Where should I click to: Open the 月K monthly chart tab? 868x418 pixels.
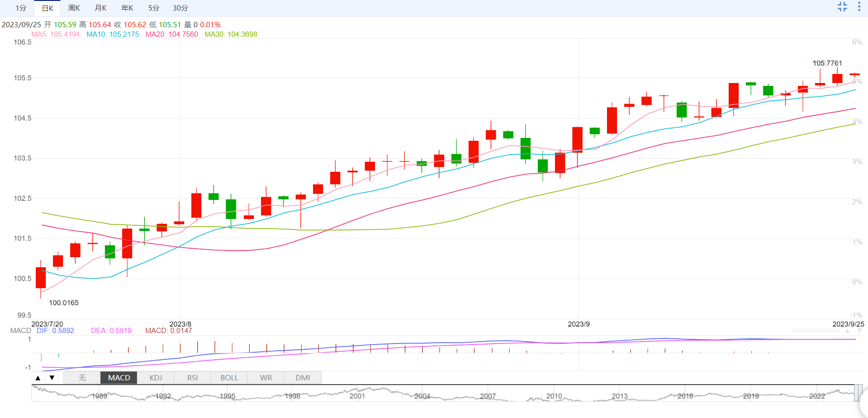(x=101, y=8)
